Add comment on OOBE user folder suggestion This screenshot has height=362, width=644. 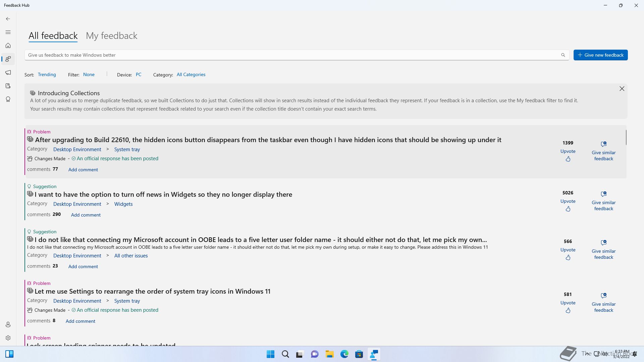[x=83, y=266]
